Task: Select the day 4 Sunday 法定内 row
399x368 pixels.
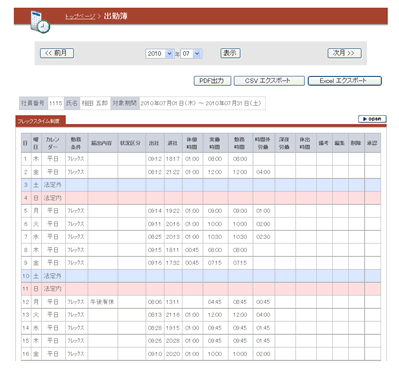Action: [x=201, y=198]
